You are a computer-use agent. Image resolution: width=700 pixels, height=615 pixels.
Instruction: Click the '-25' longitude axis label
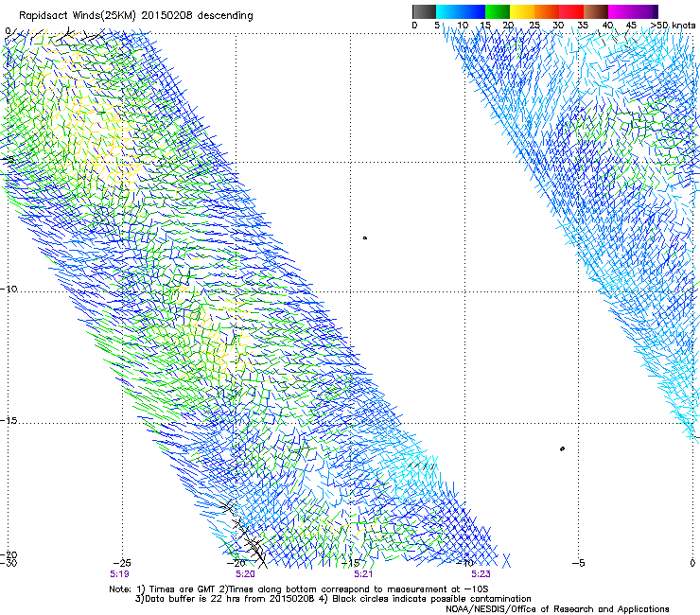122,563
